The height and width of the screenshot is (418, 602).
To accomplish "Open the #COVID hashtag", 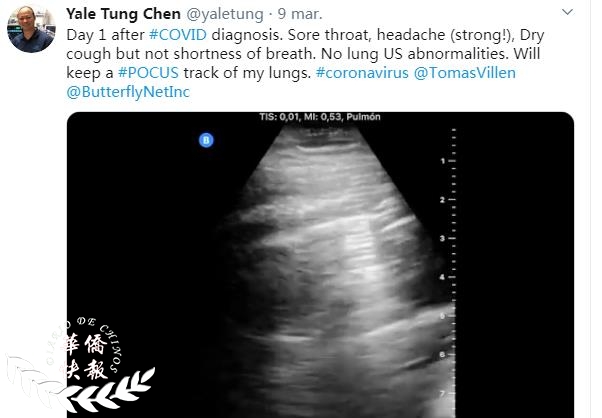I will (x=178, y=35).
